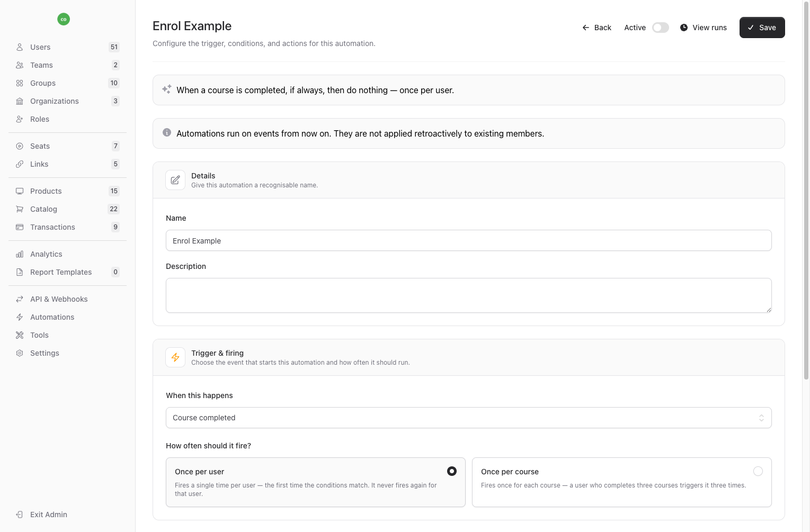Select the Once per course firing option
The height and width of the screenshot is (532, 810).
tap(622, 482)
